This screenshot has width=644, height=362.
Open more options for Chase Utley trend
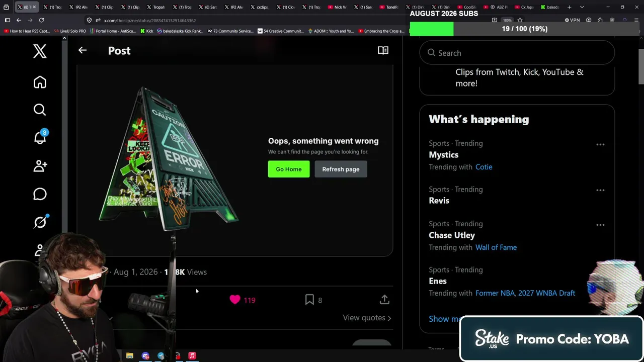(600, 225)
